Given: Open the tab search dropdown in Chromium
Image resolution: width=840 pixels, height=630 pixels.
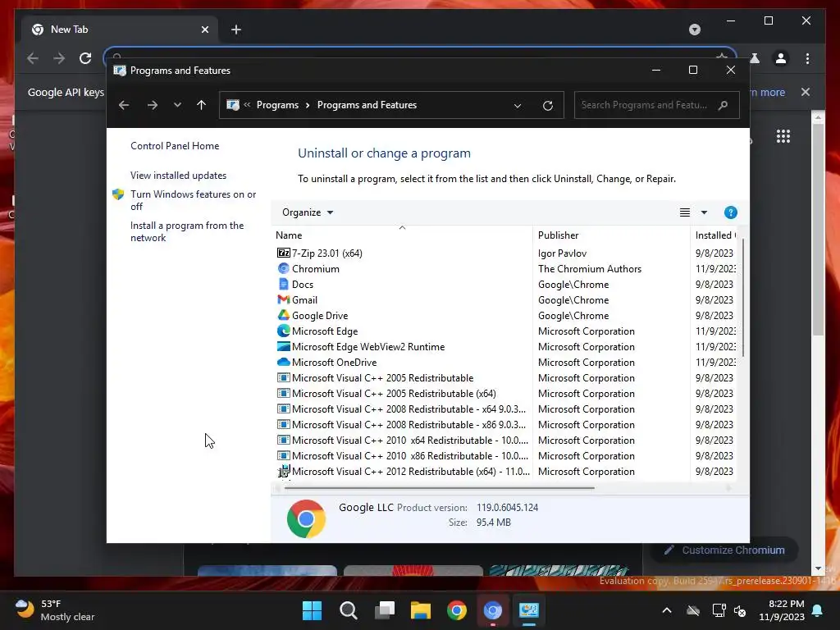Looking at the screenshot, I should point(695,29).
